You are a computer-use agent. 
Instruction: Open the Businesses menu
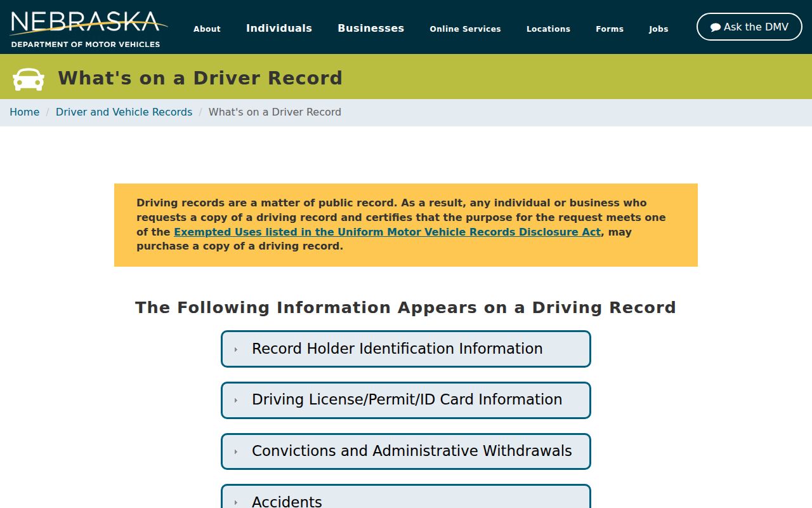(x=371, y=28)
